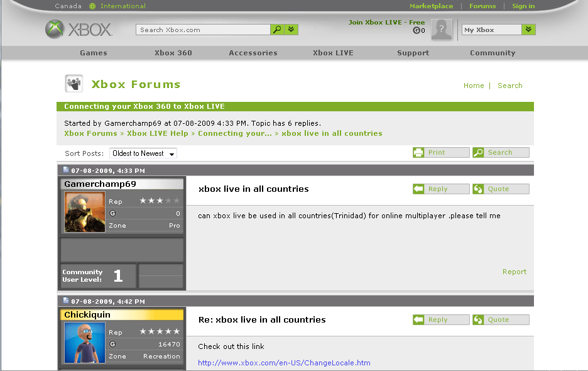Image resolution: width=588 pixels, height=371 pixels.
Task: Click the Search icon next to Print
Action: [479, 152]
